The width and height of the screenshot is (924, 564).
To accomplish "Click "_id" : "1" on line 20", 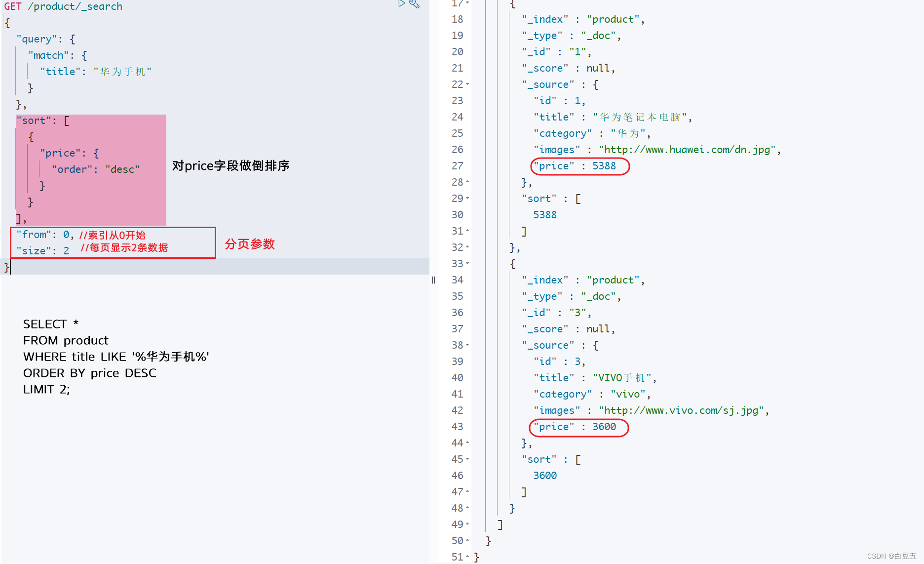I will click(x=556, y=52).
